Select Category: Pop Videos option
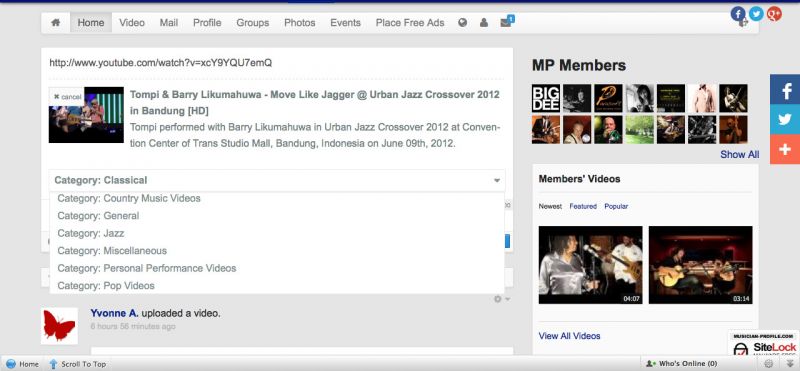This screenshot has height=371, width=800. pyautogui.click(x=277, y=285)
